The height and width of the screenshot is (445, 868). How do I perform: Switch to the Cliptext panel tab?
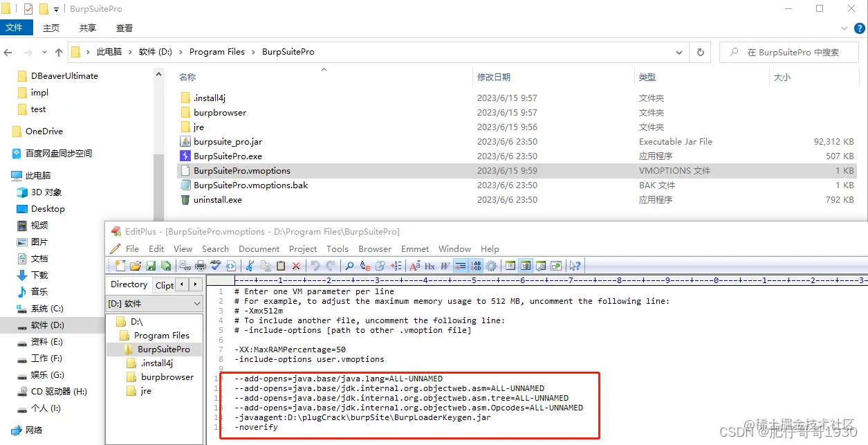(165, 284)
